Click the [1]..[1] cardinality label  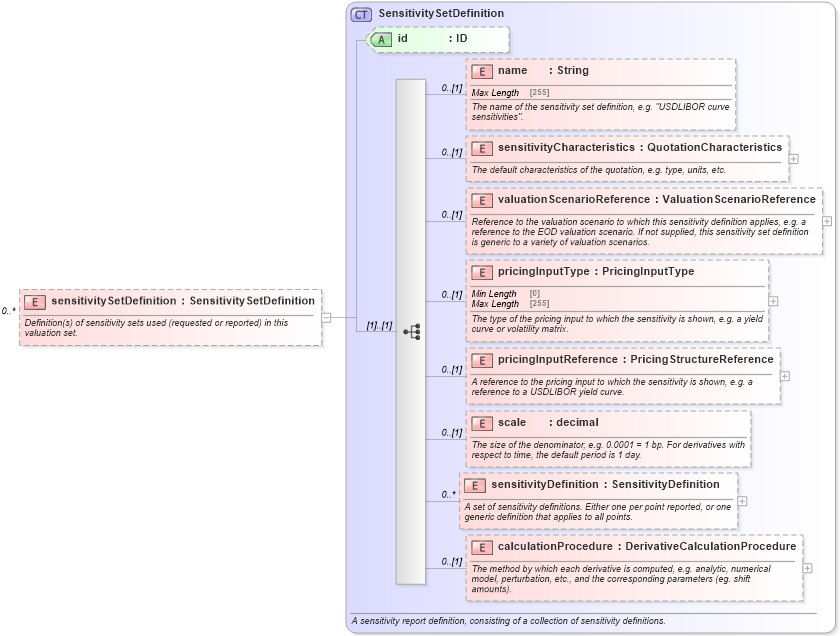(381, 323)
